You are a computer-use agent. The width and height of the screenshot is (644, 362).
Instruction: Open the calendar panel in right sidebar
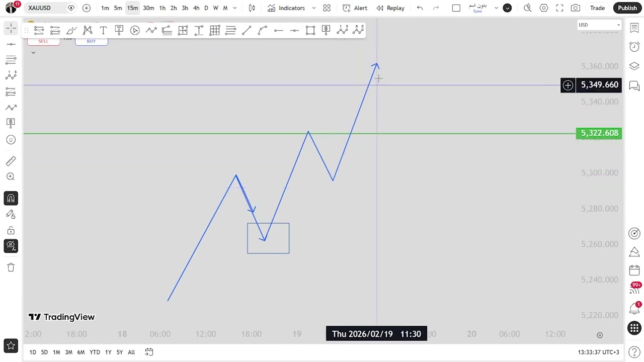pos(634,270)
